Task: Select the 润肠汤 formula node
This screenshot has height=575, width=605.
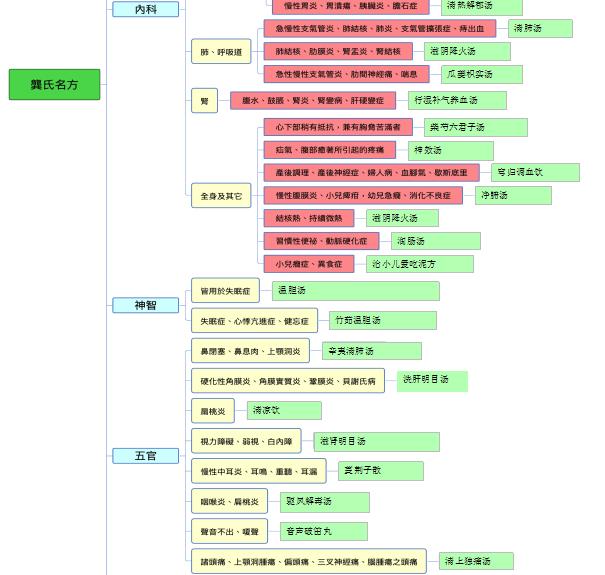Action: coord(435,241)
